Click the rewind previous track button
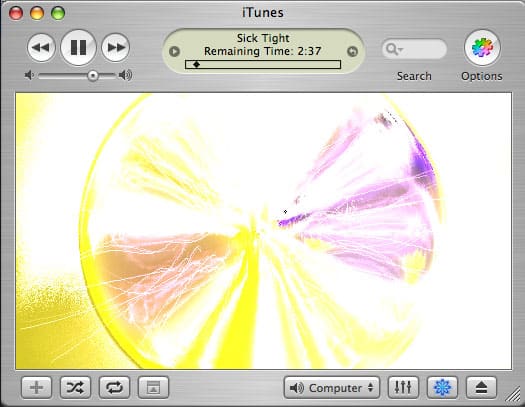 click(x=41, y=48)
